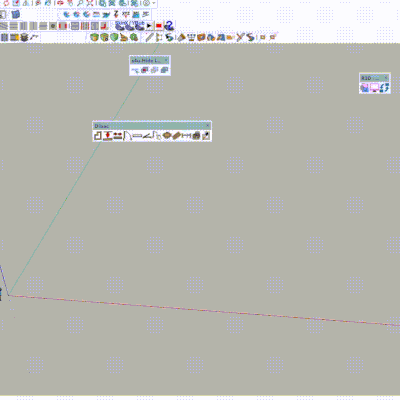Click the dark bucket icon in bottom row

pyautogui.click(x=24, y=37)
